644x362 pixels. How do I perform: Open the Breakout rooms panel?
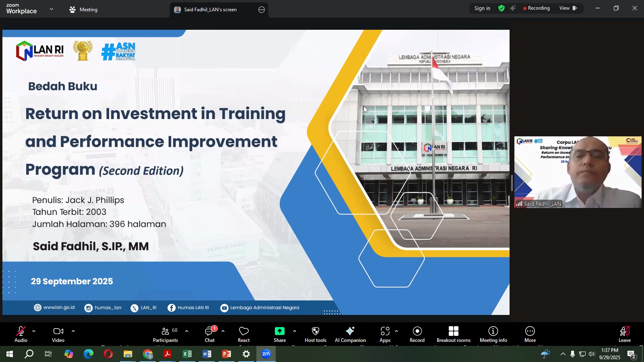pyautogui.click(x=453, y=334)
